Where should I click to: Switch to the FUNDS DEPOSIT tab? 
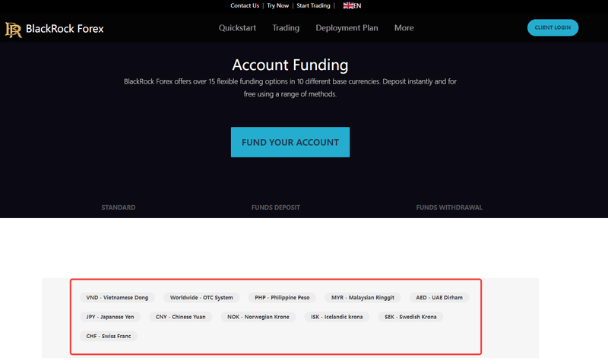[276, 207]
